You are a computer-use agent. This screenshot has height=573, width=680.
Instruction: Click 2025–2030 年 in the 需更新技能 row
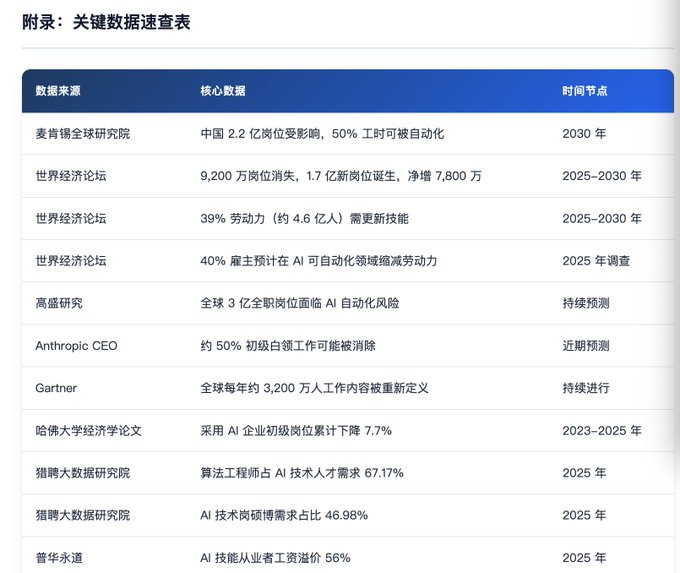602,218
